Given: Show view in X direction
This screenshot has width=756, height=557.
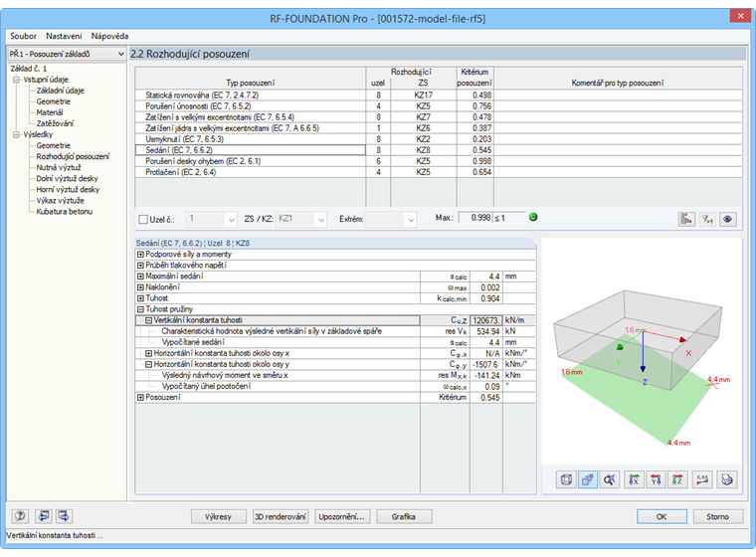Looking at the screenshot, I should [x=634, y=479].
